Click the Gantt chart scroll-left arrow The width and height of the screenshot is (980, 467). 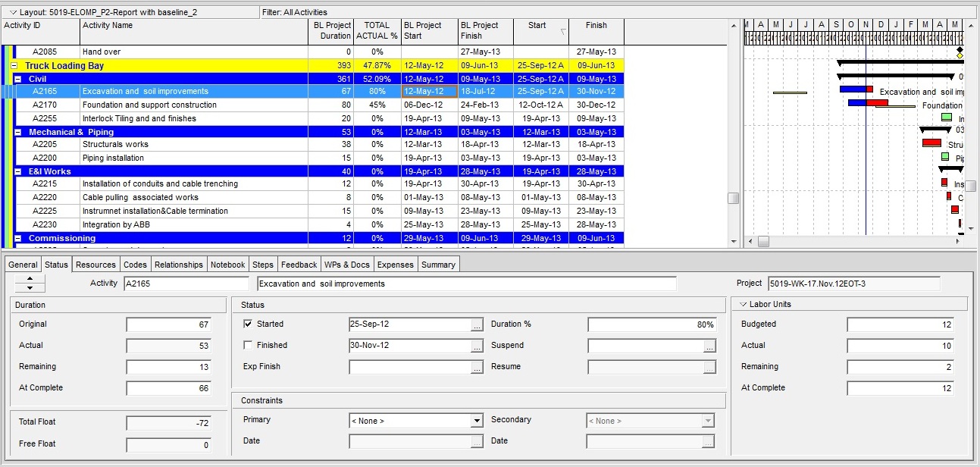tap(750, 241)
